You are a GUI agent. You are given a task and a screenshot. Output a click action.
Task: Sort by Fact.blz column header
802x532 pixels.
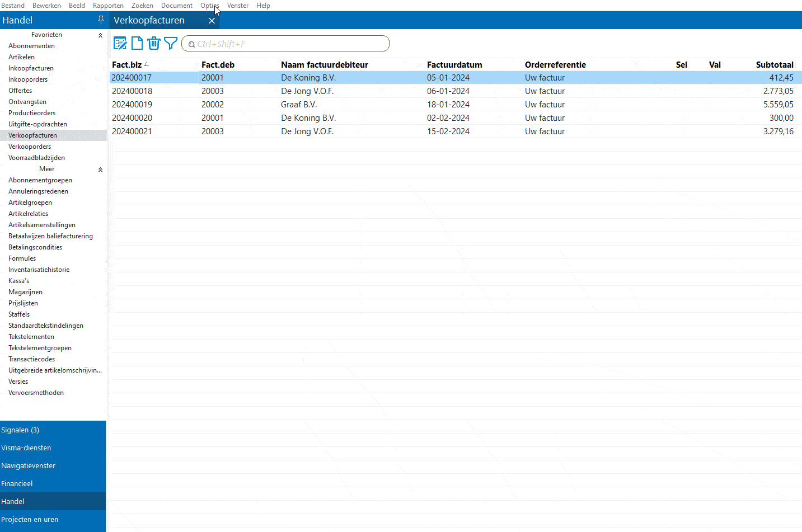point(127,65)
